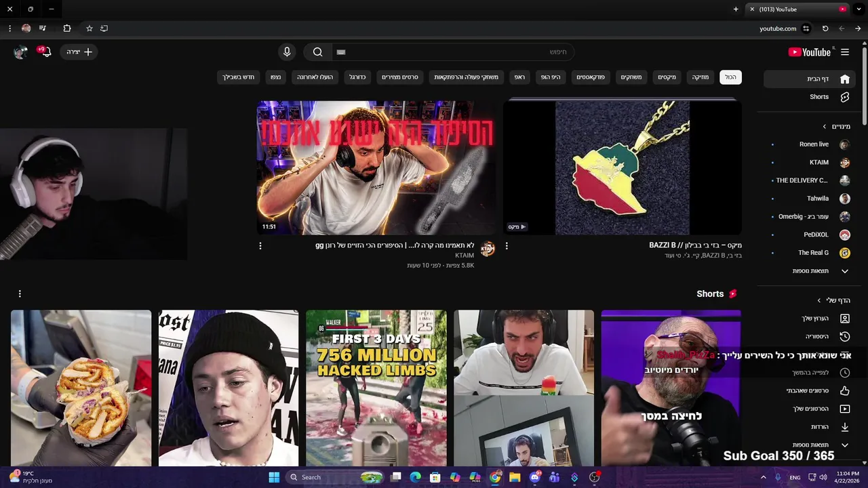Select the חדש בשבילך filter chip

pyautogui.click(x=239, y=77)
